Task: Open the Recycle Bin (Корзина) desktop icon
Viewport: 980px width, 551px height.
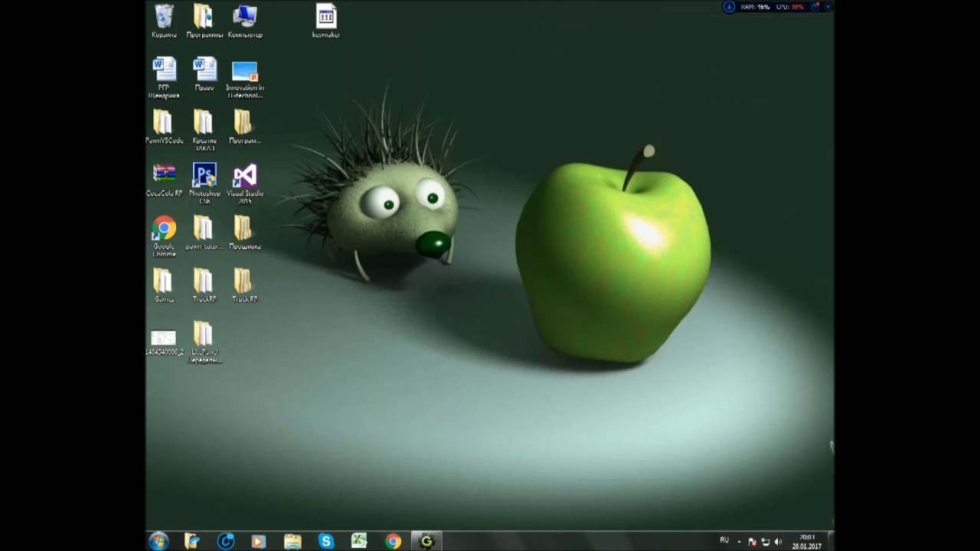Action: click(x=164, y=21)
